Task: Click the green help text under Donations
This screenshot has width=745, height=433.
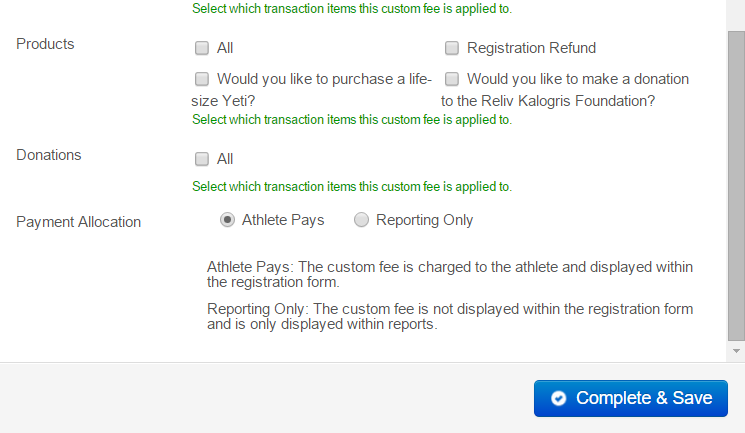Action: (x=351, y=187)
